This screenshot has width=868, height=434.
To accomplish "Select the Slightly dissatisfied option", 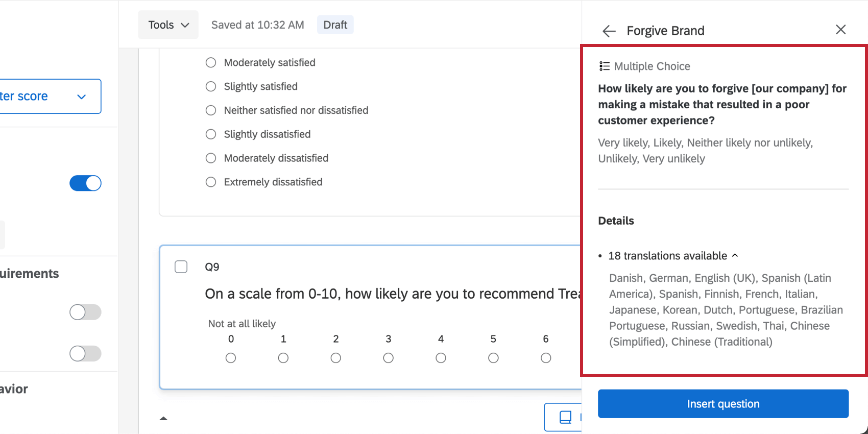I will (211, 134).
